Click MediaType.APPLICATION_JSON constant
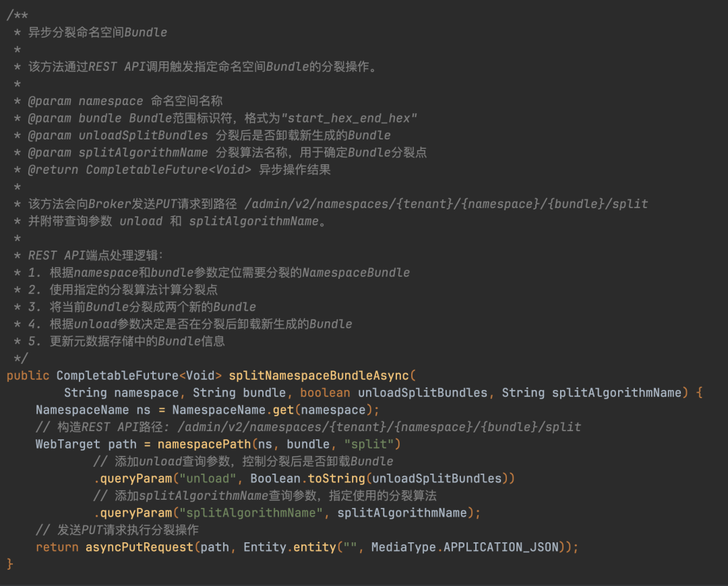 (464, 547)
